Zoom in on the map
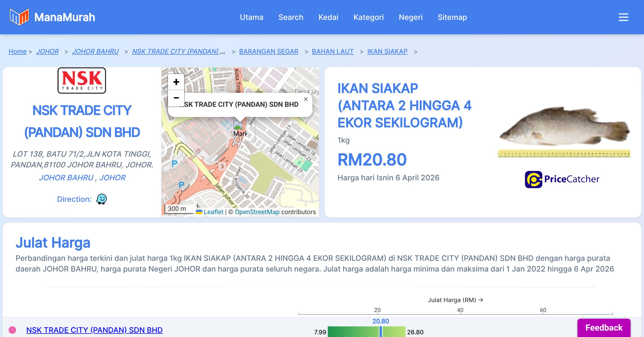This screenshot has height=337, width=644. (x=176, y=82)
